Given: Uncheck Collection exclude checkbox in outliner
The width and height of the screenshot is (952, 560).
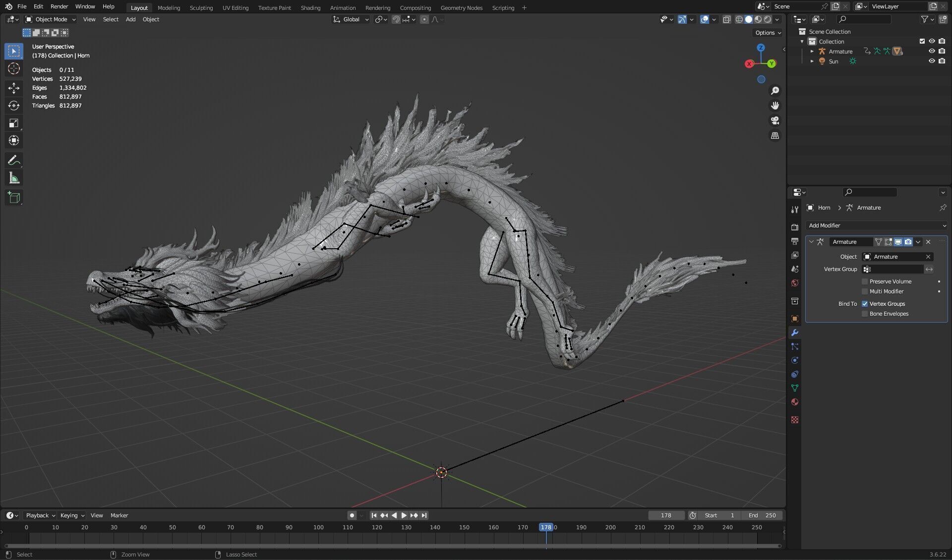Looking at the screenshot, I should click(x=922, y=41).
